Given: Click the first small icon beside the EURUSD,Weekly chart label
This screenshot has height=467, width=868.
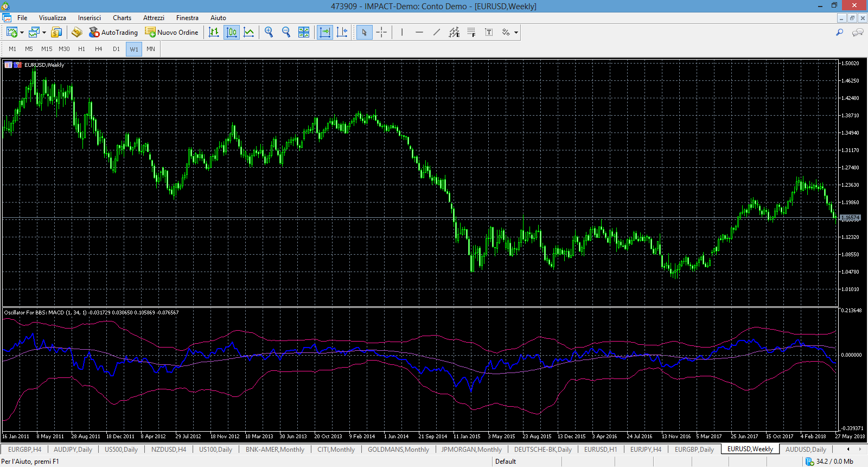Looking at the screenshot, I should tap(9, 65).
